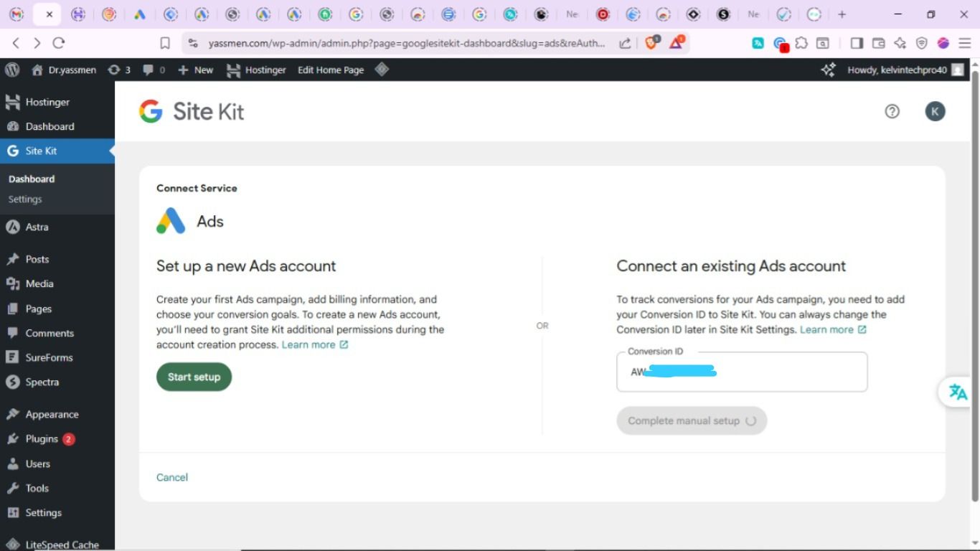Open Plugins in the sidebar
This screenshot has height=551, width=980.
(x=42, y=438)
